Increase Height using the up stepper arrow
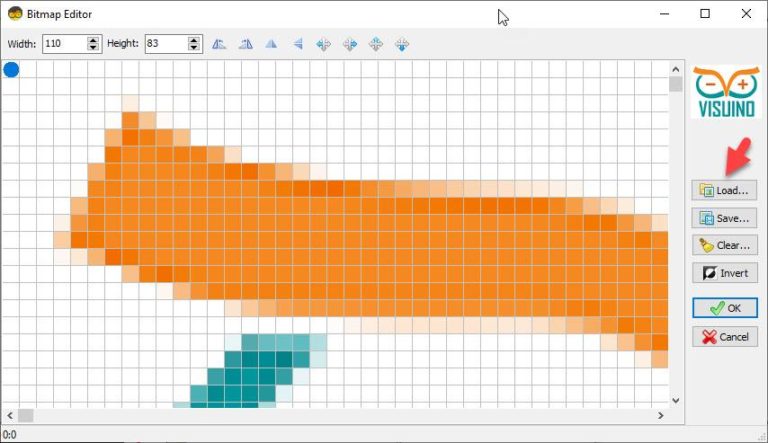The height and width of the screenshot is (443, 768). (194, 40)
